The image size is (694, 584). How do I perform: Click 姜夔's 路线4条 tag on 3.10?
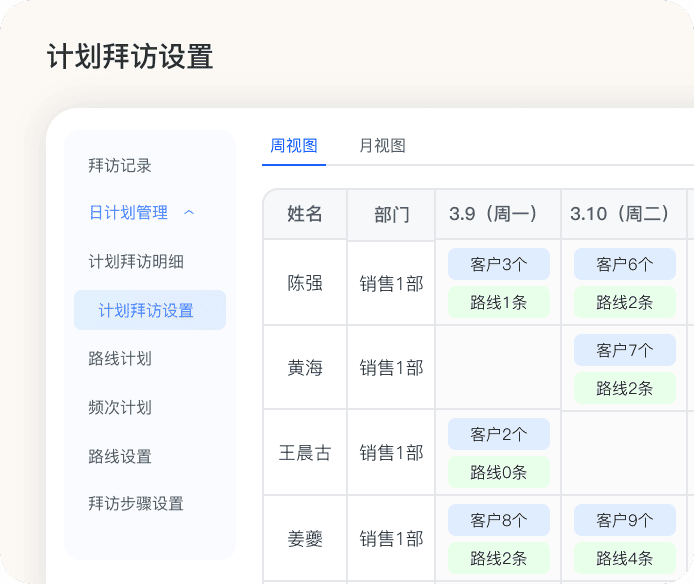click(624, 558)
